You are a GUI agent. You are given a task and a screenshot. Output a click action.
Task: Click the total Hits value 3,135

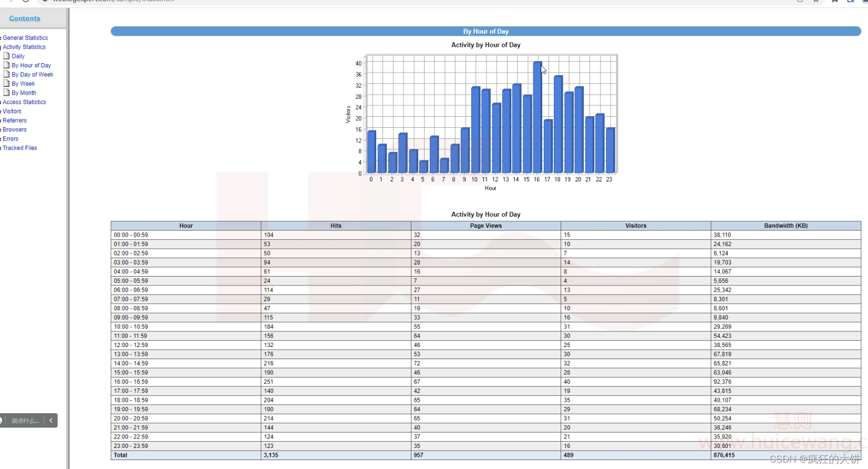pyautogui.click(x=271, y=455)
